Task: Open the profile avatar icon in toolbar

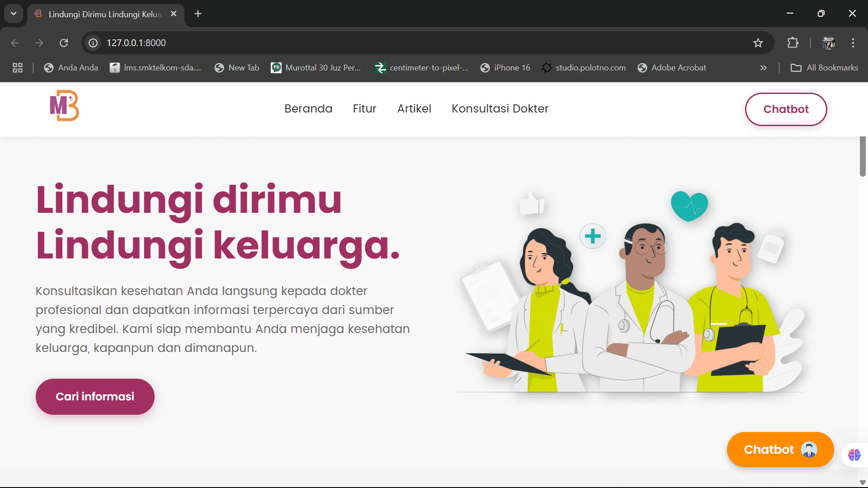Action: point(829,43)
